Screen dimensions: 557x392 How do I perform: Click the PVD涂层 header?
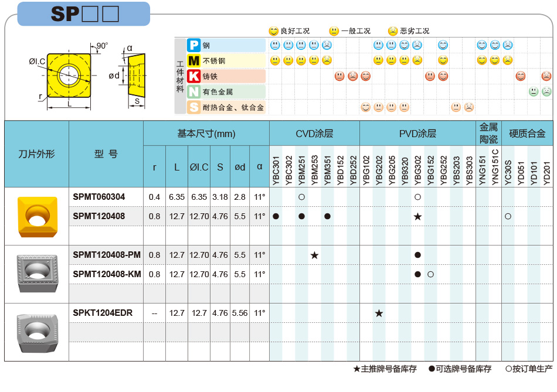point(417,134)
